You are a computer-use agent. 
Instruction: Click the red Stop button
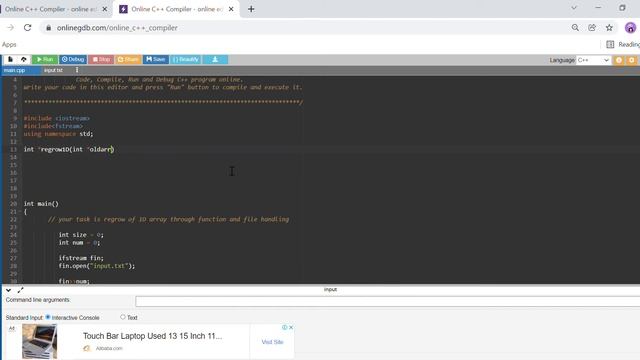pyautogui.click(x=101, y=60)
